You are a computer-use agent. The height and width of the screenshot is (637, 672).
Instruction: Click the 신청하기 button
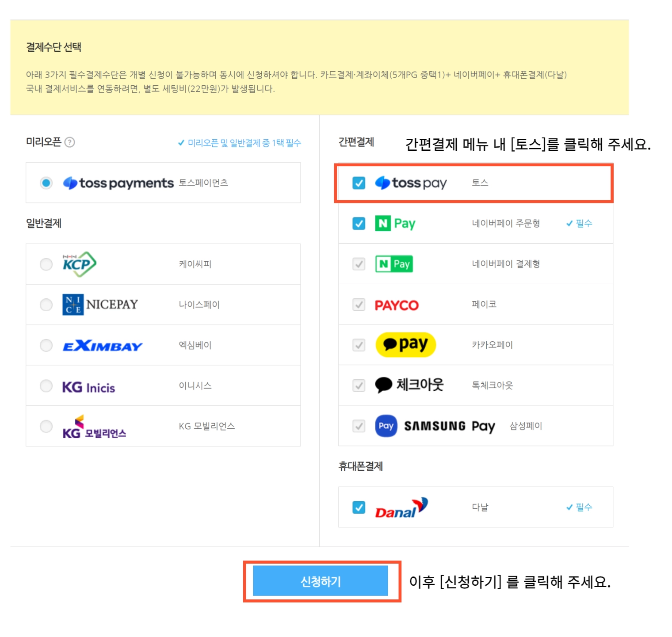321,581
